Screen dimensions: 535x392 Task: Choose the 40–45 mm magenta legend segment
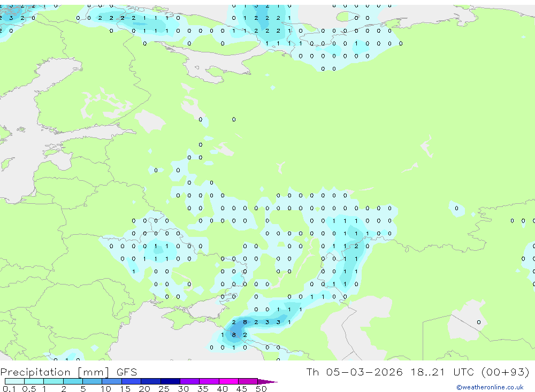(x=228, y=381)
